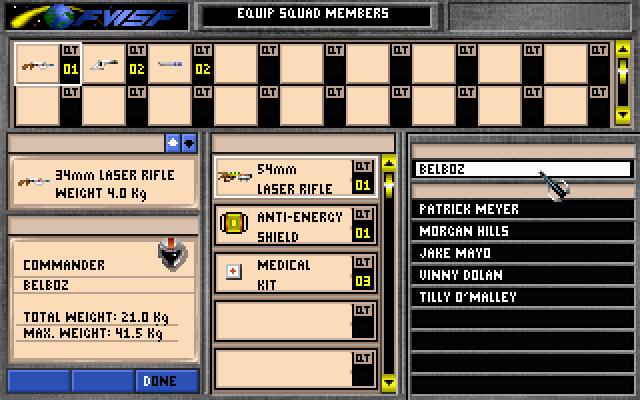Image resolution: width=640 pixels, height=400 pixels.
Task: Select squad member Jake Mayo
Action: (x=522, y=253)
